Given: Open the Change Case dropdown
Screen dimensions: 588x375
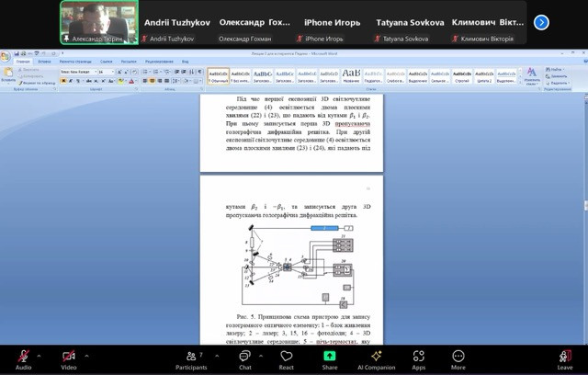Looking at the screenshot, I should click(x=111, y=81).
